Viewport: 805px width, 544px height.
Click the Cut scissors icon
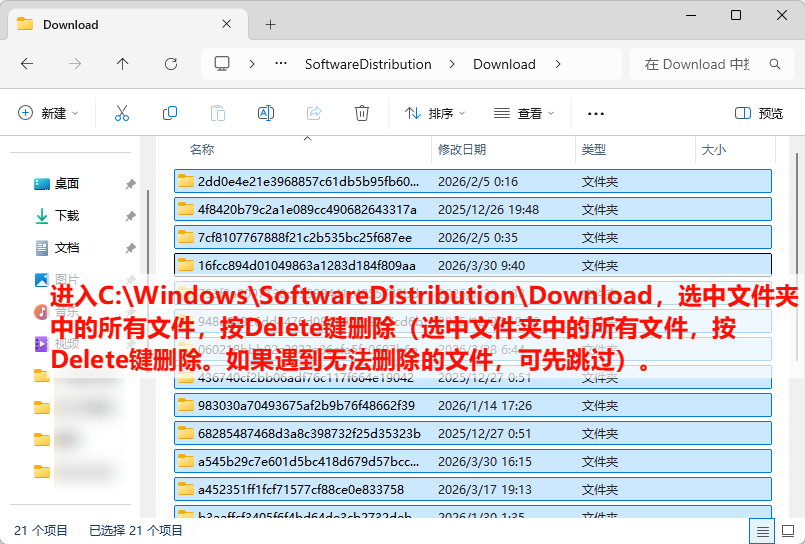tap(122, 113)
